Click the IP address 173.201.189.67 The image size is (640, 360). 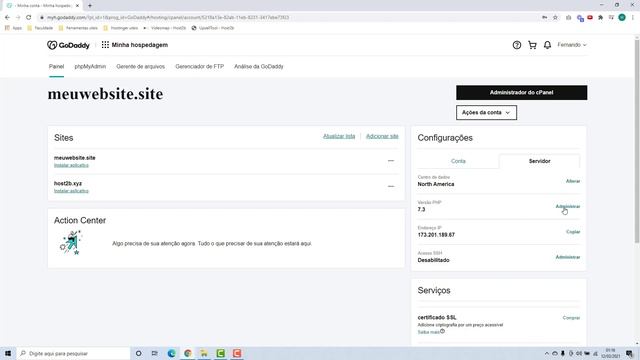pos(436,235)
